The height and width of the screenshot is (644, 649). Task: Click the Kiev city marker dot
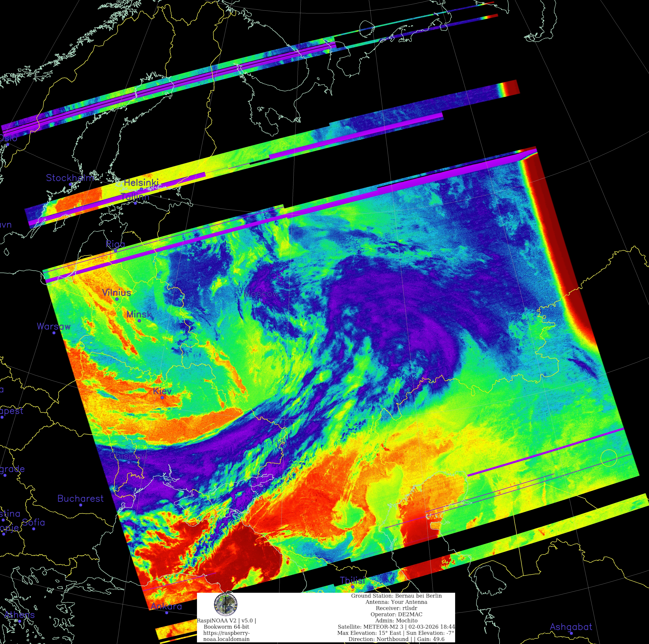pos(162,397)
